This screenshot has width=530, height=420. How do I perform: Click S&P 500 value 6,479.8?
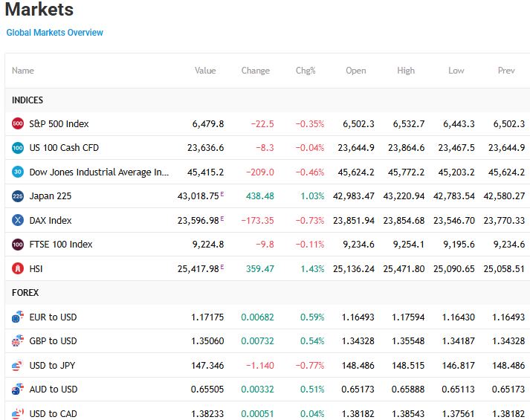click(208, 124)
